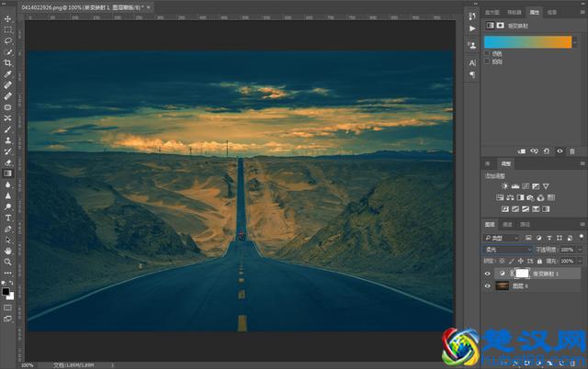Delete adjustment via Properties trash icon
Image resolution: width=588 pixels, height=369 pixels.
(x=572, y=151)
